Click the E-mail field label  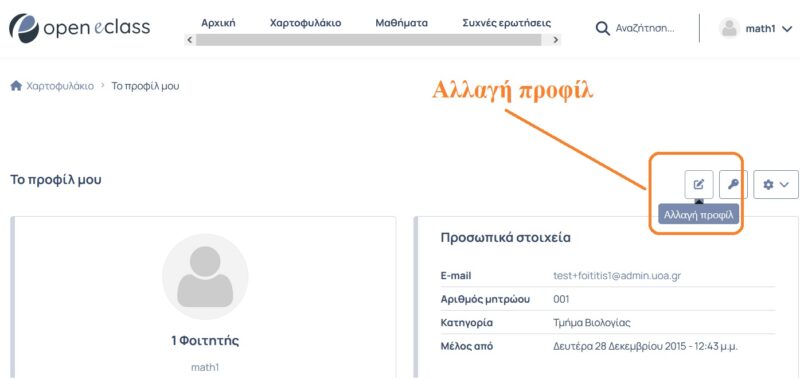(x=456, y=276)
